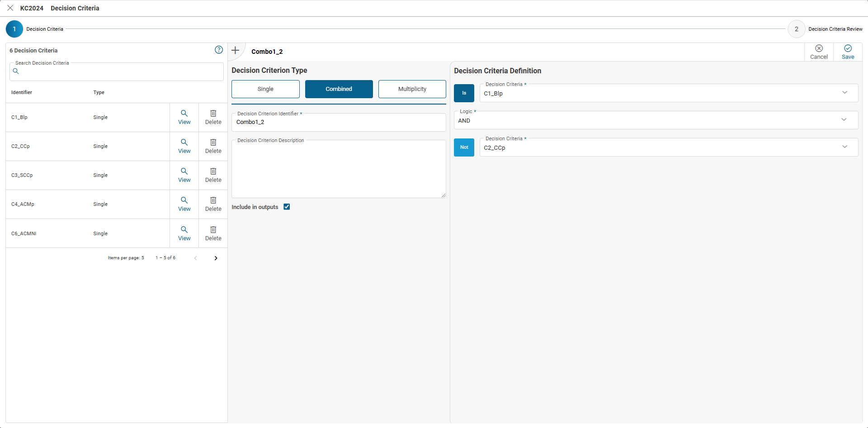Screen dimensions: 868x428
Task: Delete the C3_SCCp criterion
Action: [213, 175]
